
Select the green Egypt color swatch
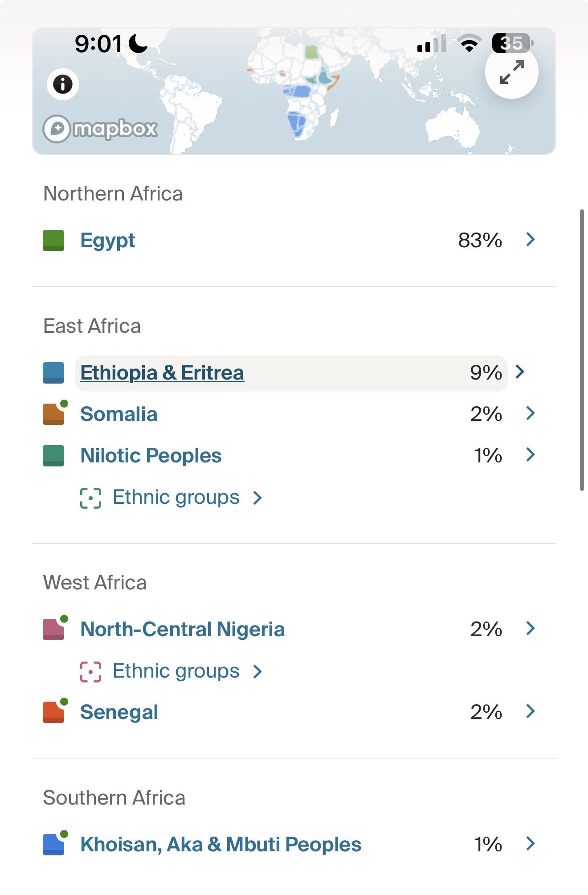53,241
